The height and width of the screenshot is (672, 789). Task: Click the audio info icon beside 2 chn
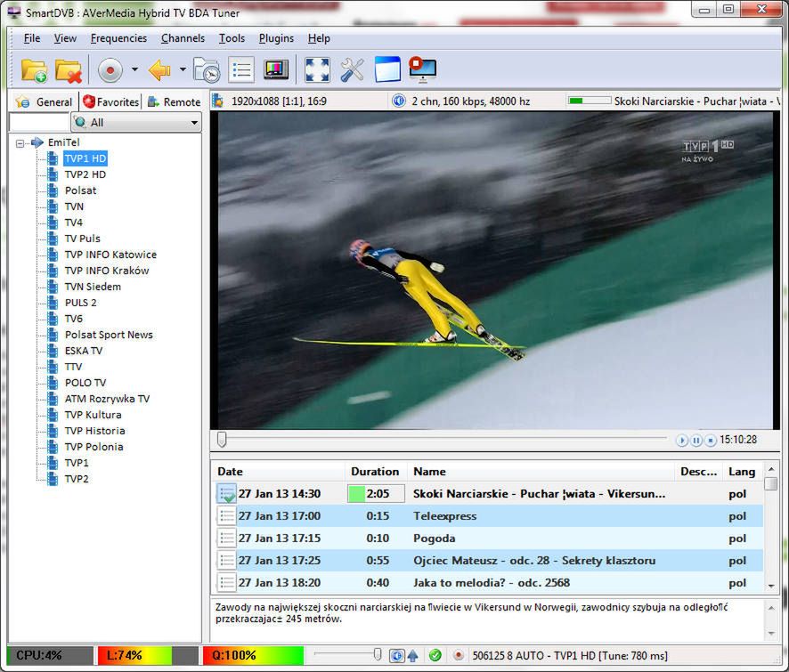[x=399, y=101]
